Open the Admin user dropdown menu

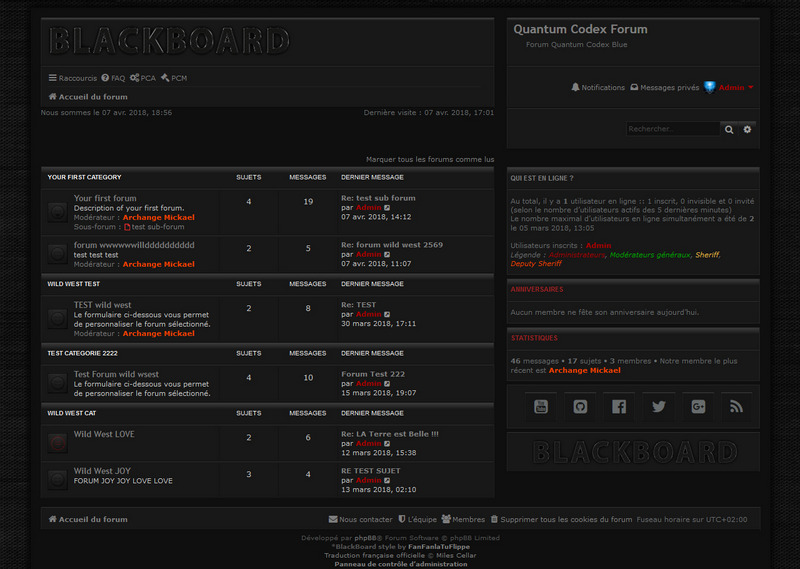[x=735, y=88]
